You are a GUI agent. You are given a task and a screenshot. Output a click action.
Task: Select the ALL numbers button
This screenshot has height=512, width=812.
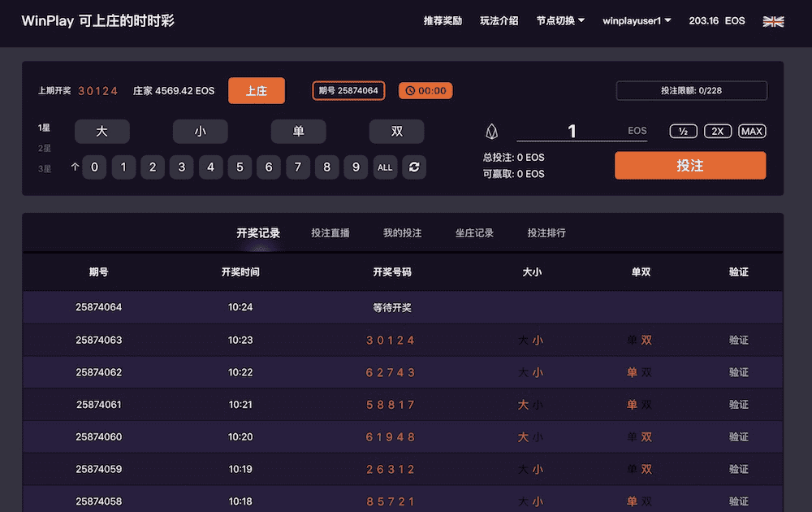click(385, 167)
